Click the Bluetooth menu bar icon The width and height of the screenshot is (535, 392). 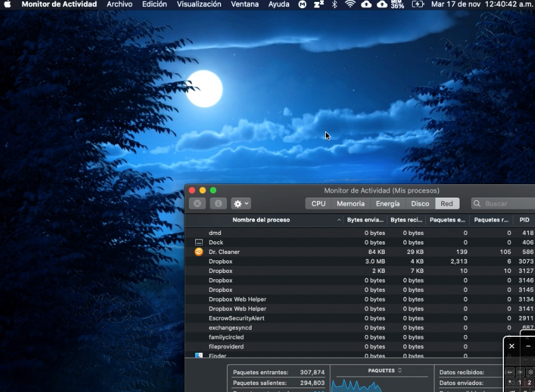click(x=335, y=4)
